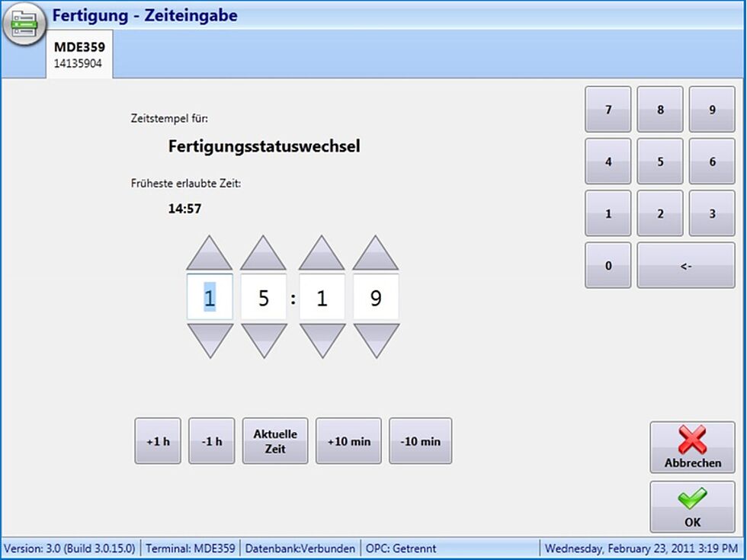Screen dimensions: 747x560
Task: Increase the hour tens digit with up arrow
Action: pyautogui.click(x=209, y=254)
